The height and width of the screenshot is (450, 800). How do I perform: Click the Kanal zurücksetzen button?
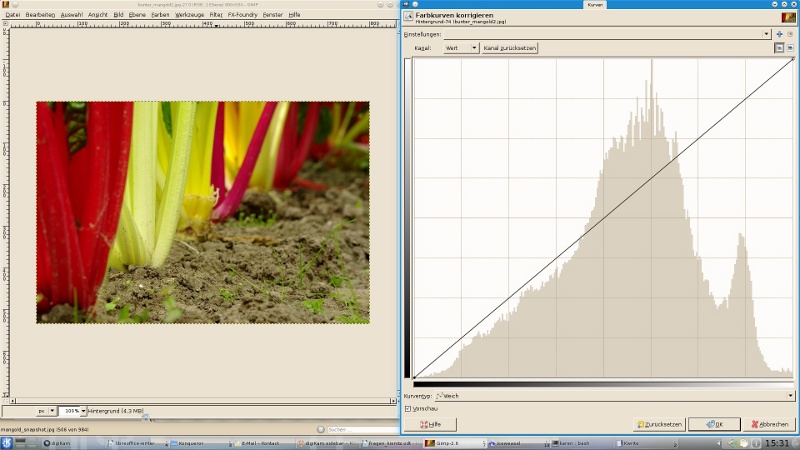(x=510, y=48)
